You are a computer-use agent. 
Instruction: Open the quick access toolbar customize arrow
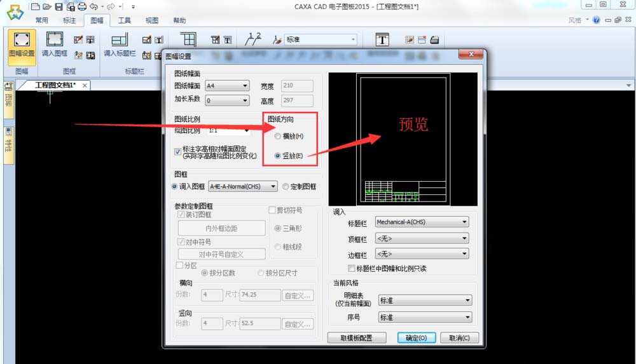click(133, 7)
